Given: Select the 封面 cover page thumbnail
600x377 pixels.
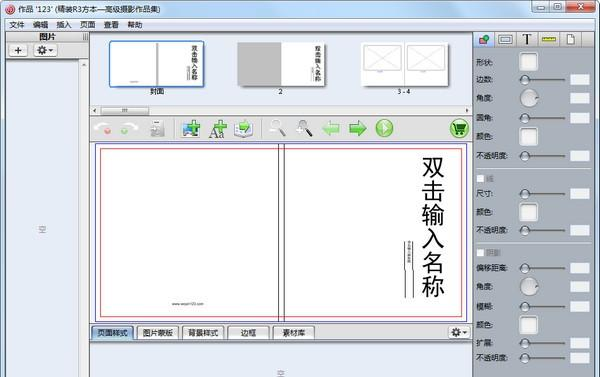Looking at the screenshot, I should pyautogui.click(x=157, y=64).
